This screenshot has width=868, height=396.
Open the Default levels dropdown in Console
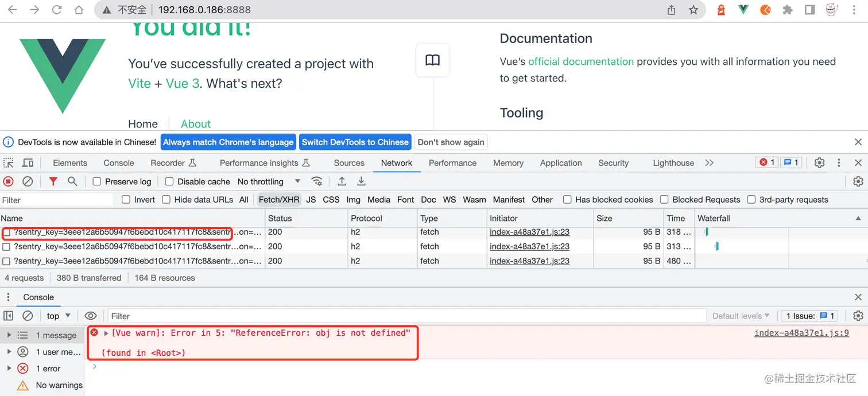[741, 316]
